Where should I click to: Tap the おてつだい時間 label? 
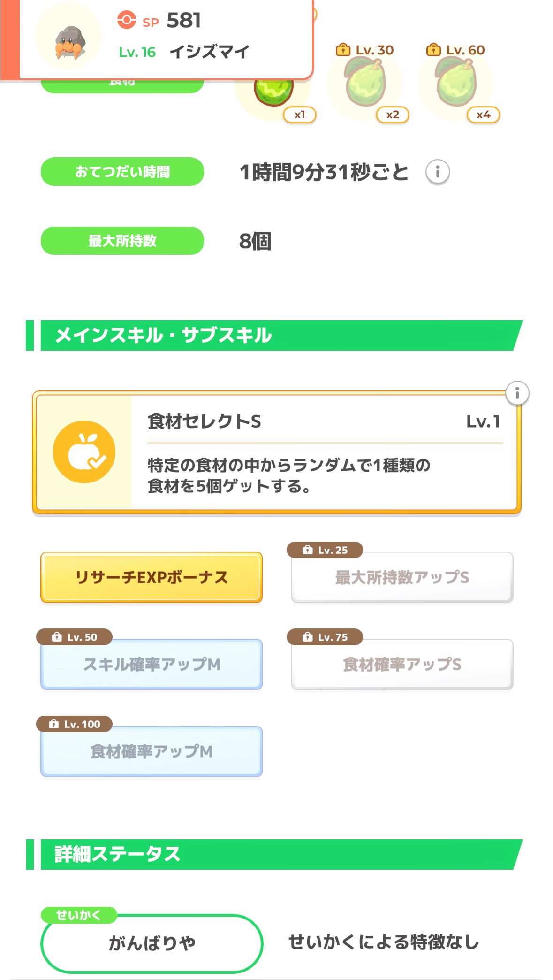122,172
